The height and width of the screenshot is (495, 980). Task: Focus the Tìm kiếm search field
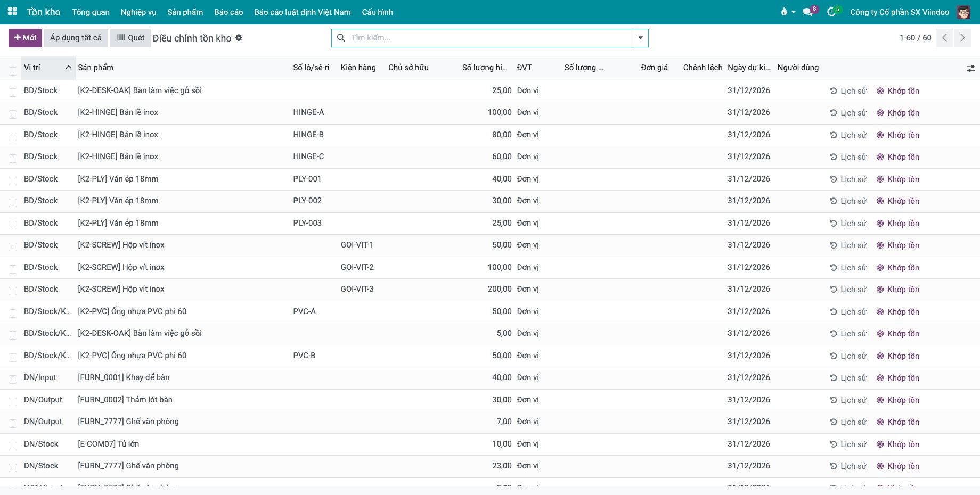point(490,38)
